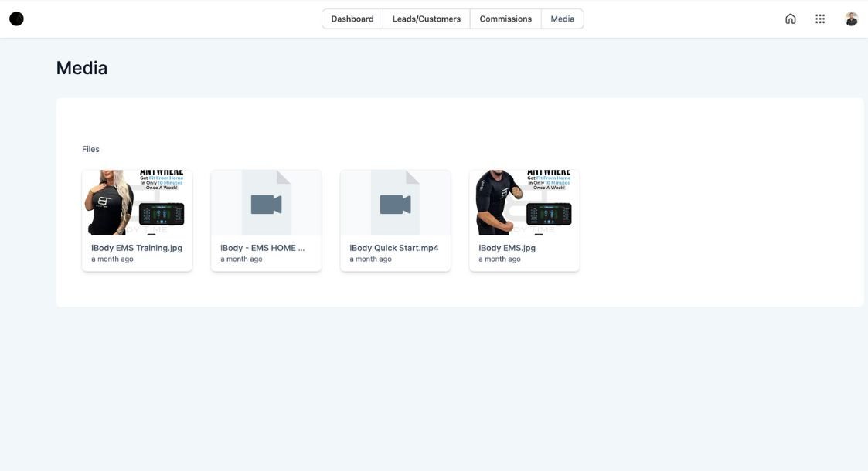Click video icon of iBody - EMS HOME file

point(266,204)
